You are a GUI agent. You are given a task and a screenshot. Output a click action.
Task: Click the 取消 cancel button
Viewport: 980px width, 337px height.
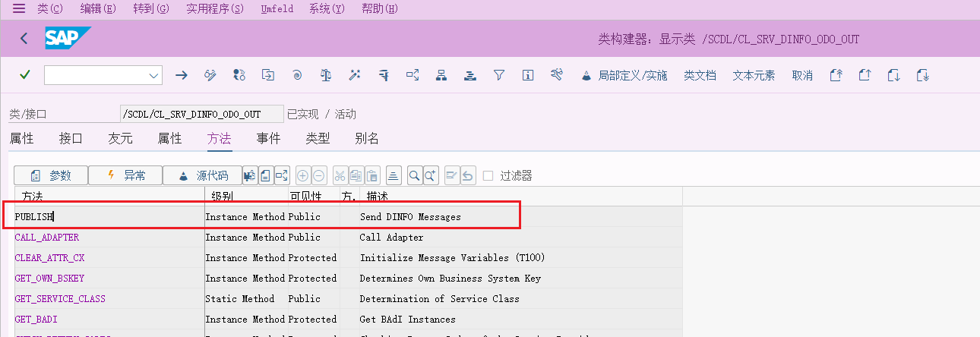tap(802, 75)
